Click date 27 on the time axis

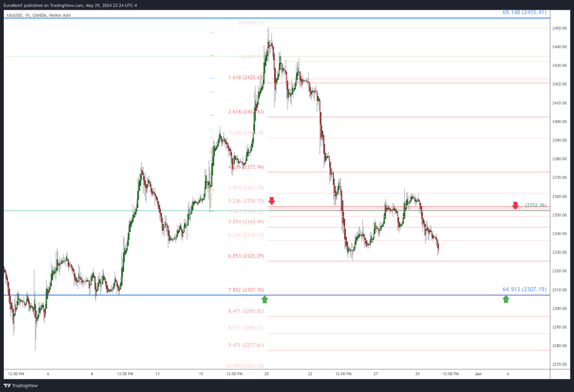(x=376, y=374)
